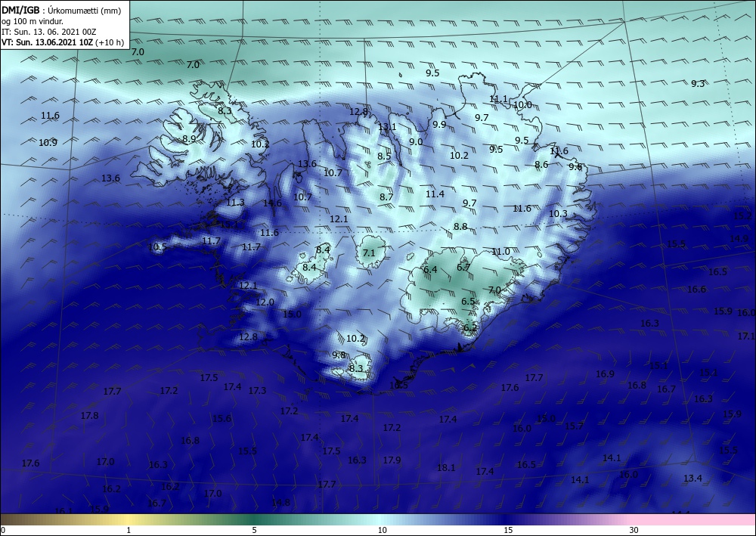Click the map value 8.7
Image resolution: width=756 pixels, height=536 pixels.
(x=386, y=197)
